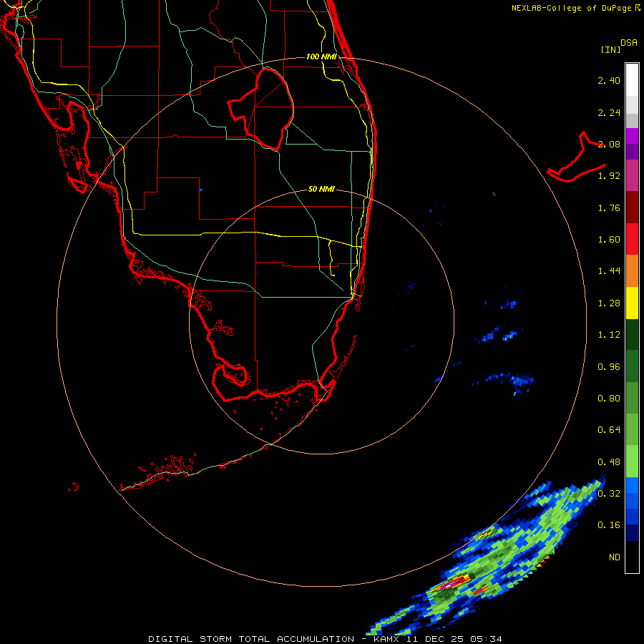Screen dimensions: 644x644
Task: Click the 50 NMI range ring label
Action: tap(321, 189)
